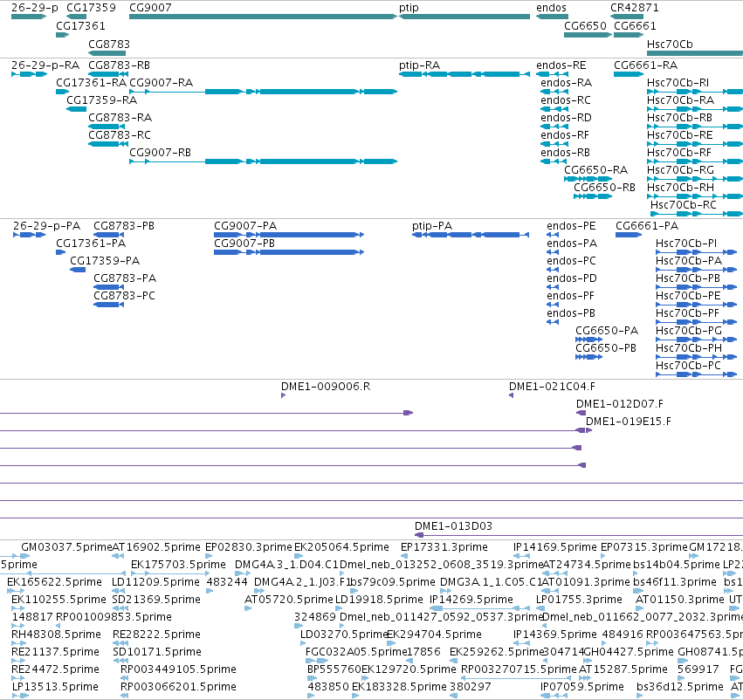Click the DME1-012D07.F feature
Image resolution: width=743 pixels, height=700 pixels.
pyautogui.click(x=581, y=413)
